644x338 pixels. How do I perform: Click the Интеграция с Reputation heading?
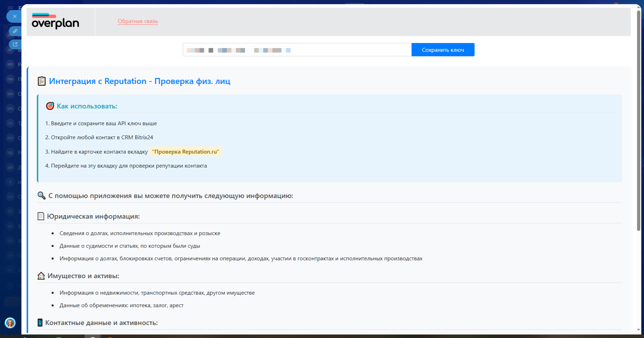(x=139, y=81)
